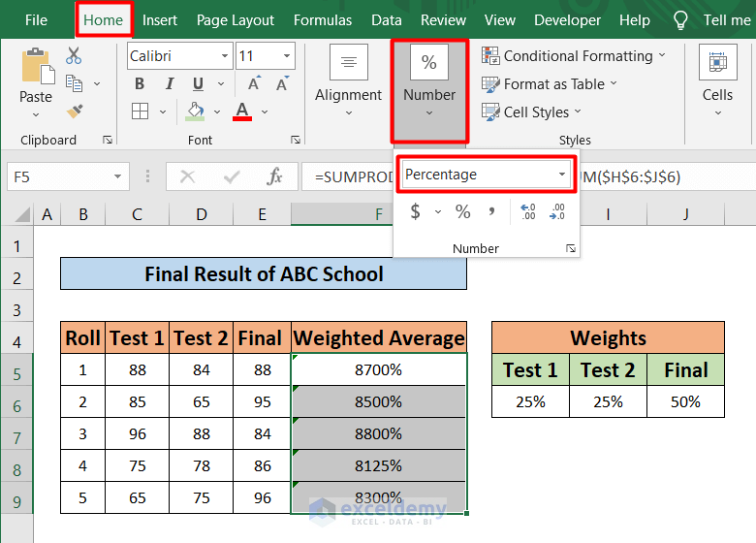Viewport: 756px width, 543px height.
Task: Open the Clipboard dialog launcher
Action: point(108,140)
